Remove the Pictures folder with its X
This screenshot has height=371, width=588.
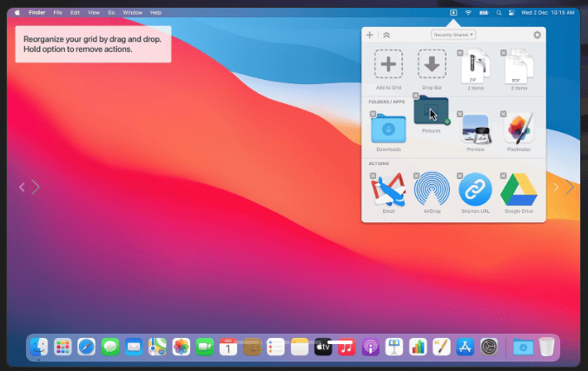click(415, 96)
